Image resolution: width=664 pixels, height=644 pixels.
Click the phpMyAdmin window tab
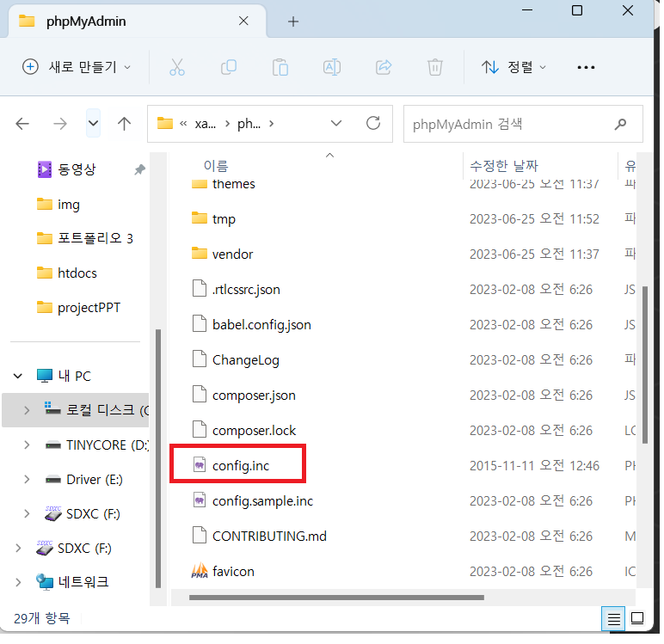point(136,21)
